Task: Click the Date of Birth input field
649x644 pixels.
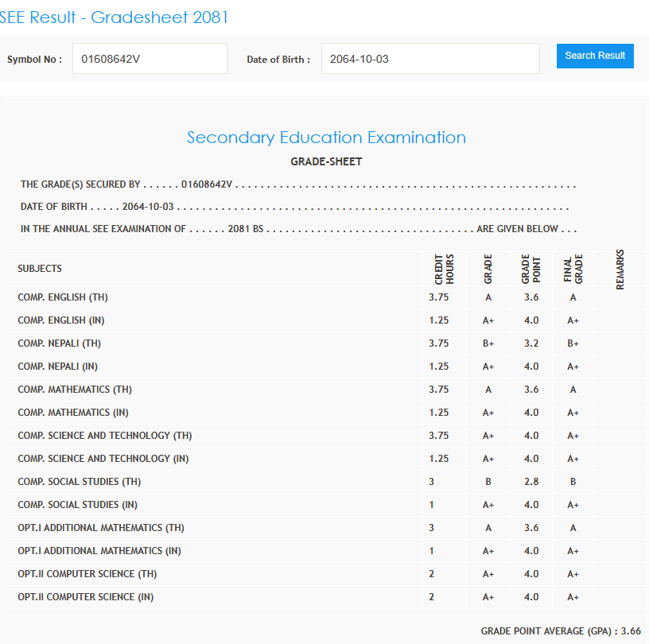Action: 430,59
